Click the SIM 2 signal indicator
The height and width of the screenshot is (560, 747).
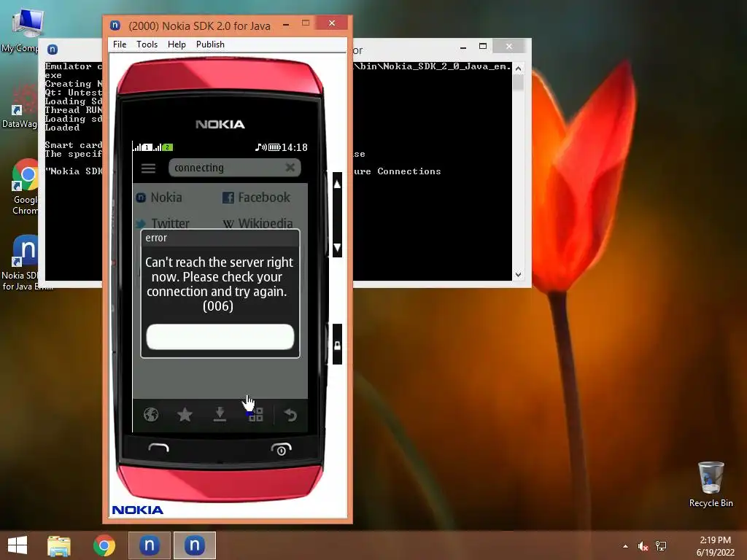(163, 147)
